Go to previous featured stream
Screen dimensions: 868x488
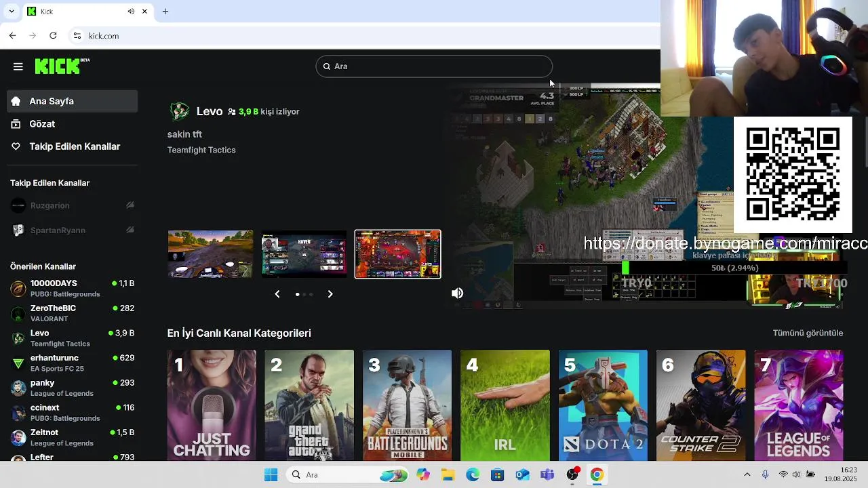point(277,293)
